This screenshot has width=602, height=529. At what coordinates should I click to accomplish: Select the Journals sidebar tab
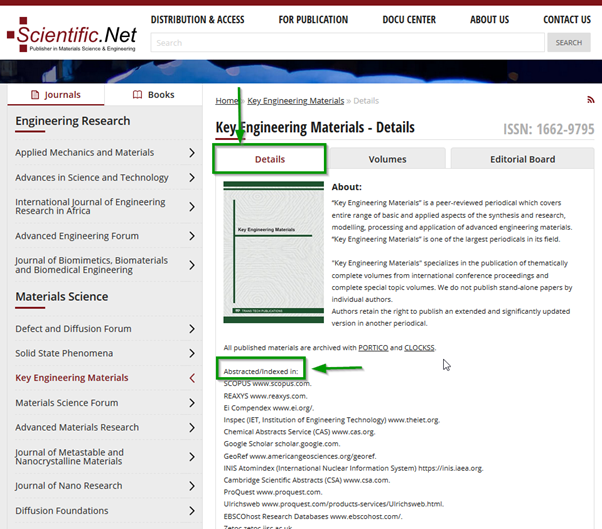tap(56, 94)
